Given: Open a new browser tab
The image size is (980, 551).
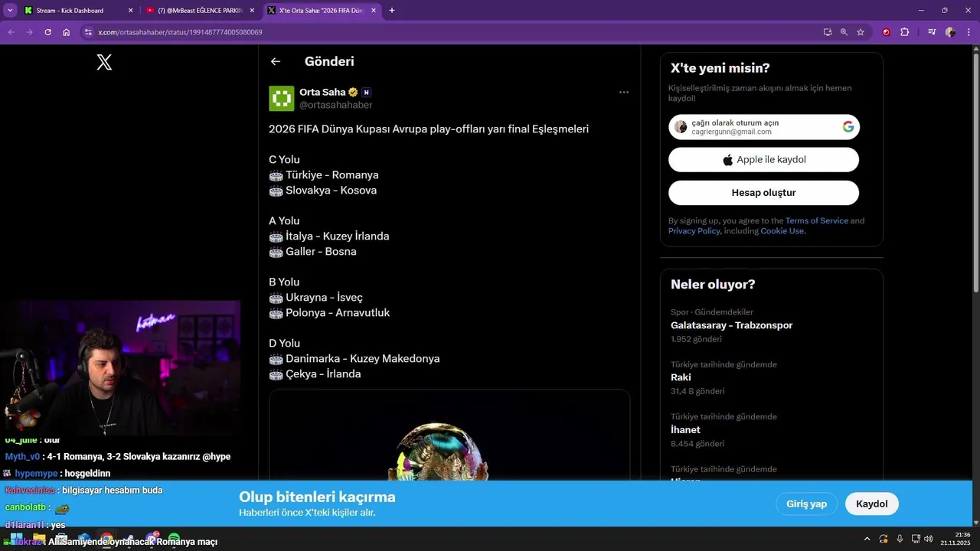Looking at the screenshot, I should [392, 11].
